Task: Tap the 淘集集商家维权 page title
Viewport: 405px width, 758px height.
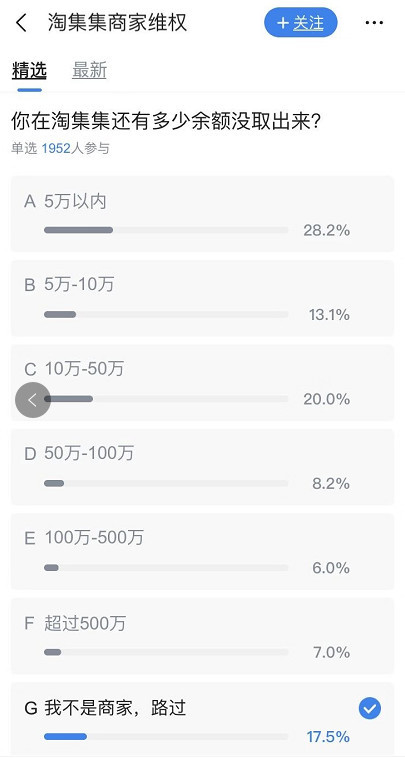Action: click(x=117, y=23)
